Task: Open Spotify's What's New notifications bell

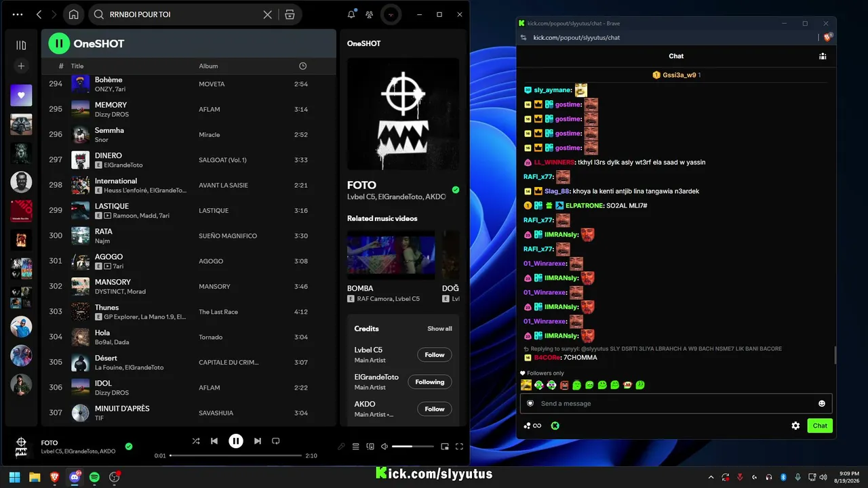Action: [x=351, y=14]
